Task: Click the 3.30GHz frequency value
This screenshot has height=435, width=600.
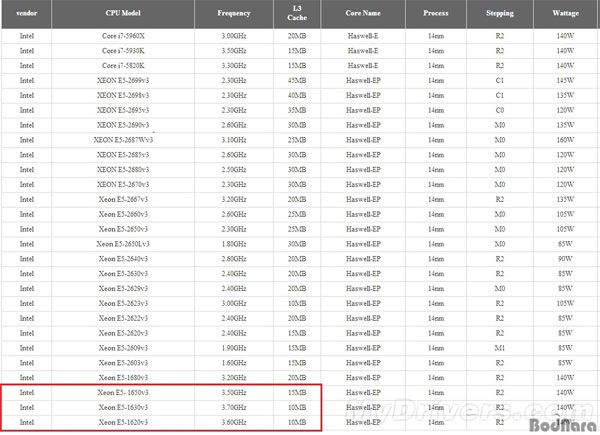Action: 234,66
